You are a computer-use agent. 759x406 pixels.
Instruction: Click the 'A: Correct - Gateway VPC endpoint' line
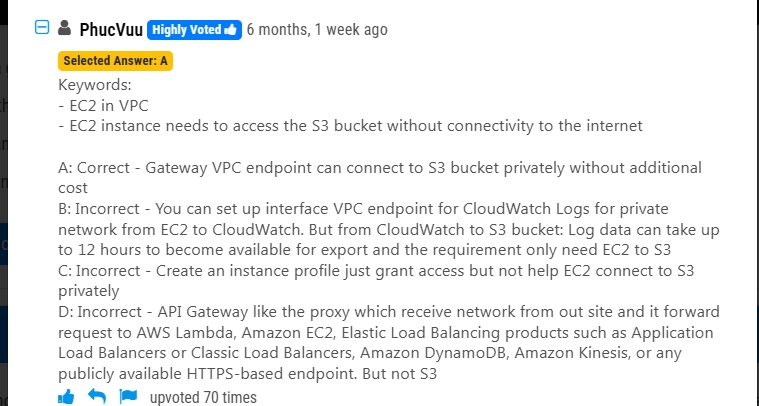tap(380, 168)
